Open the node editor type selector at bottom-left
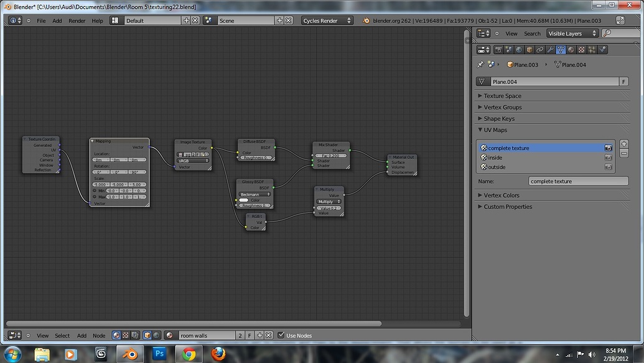 point(15,336)
